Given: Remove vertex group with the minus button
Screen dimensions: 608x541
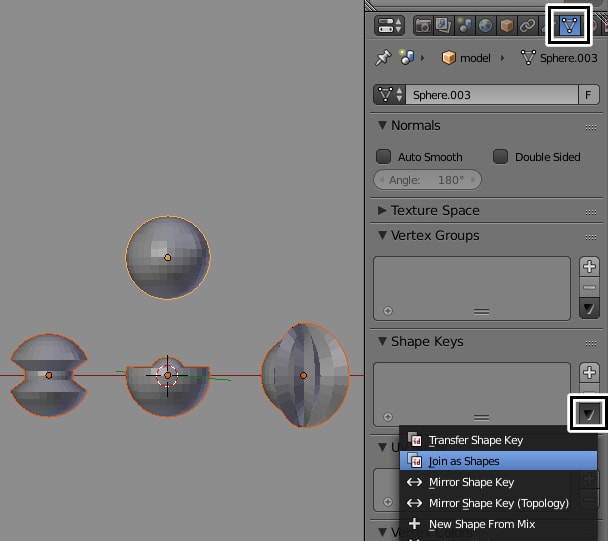Looking at the screenshot, I should 589,287.
